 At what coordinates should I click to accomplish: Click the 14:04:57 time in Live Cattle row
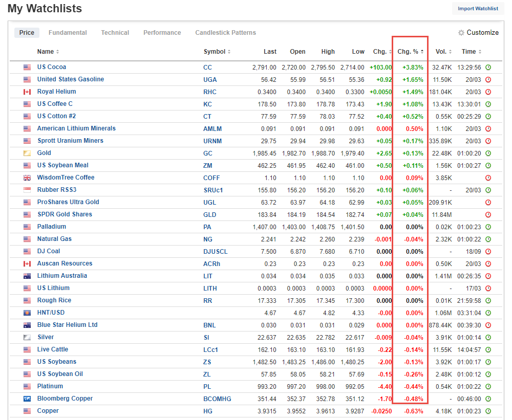coord(469,350)
